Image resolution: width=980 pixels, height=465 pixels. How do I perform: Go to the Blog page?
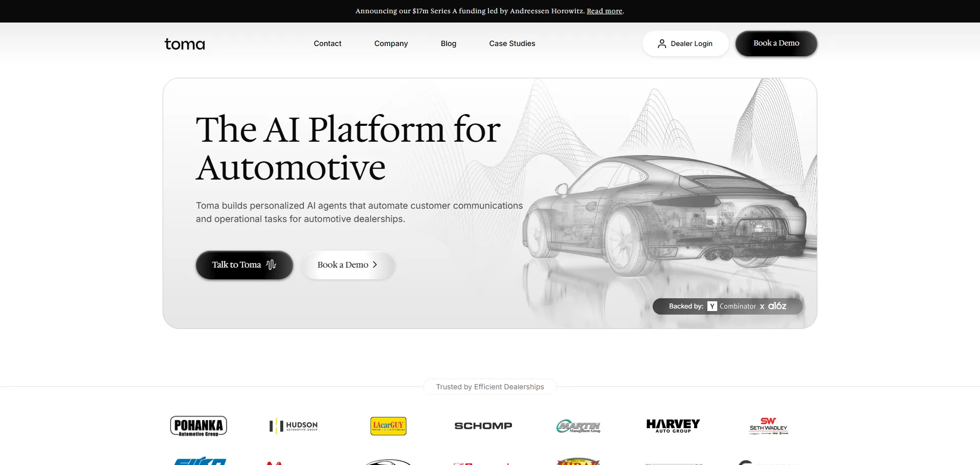tap(448, 43)
